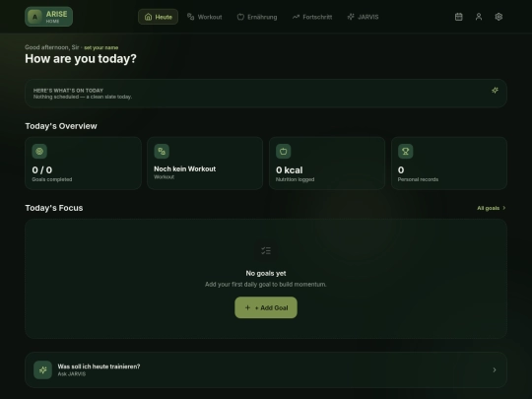Click the sparkle icon in JARVIS tab

click(x=351, y=17)
